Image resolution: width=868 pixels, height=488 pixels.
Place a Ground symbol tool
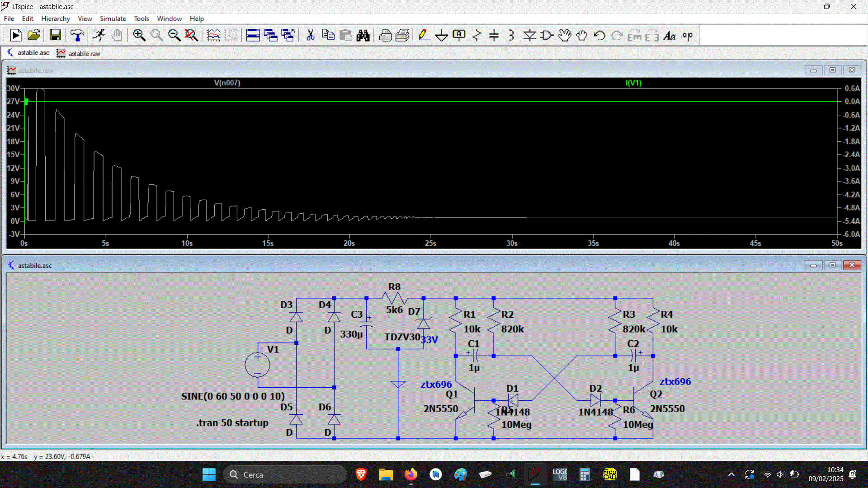(x=441, y=35)
